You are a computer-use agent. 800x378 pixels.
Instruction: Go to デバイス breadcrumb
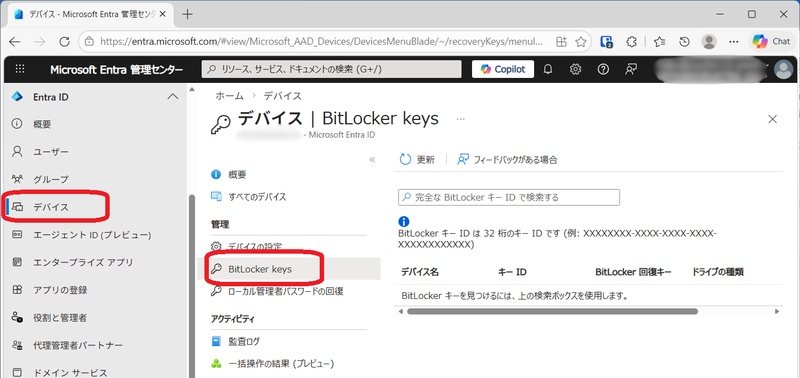(283, 96)
